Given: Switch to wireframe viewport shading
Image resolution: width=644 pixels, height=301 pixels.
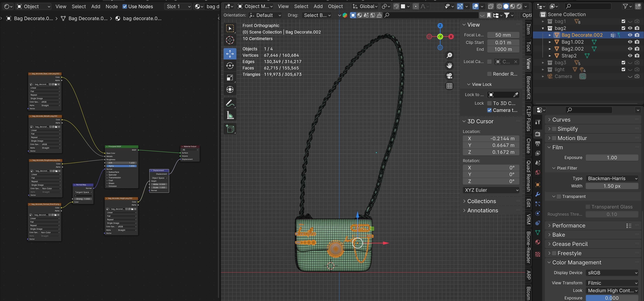Looking at the screenshot, I should pyautogui.click(x=499, y=6).
